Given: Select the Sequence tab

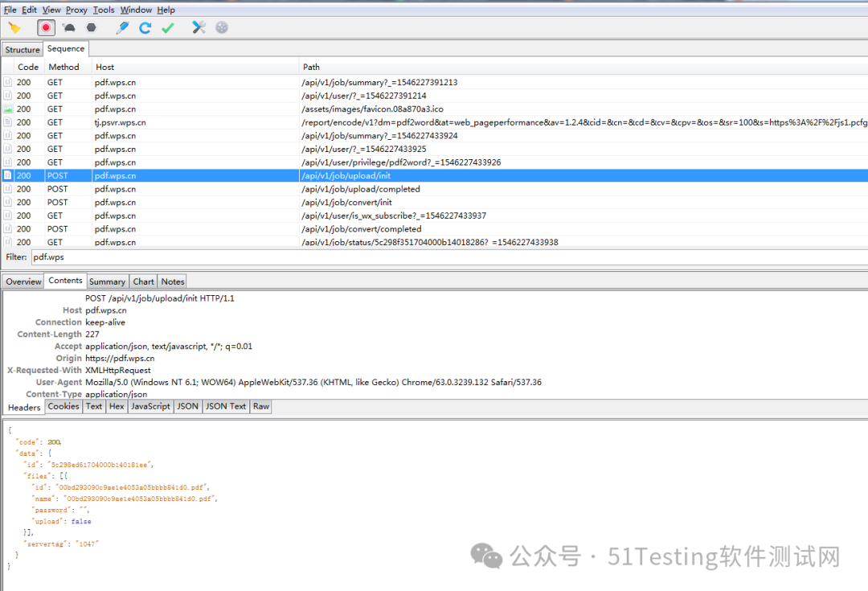Looking at the screenshot, I should pyautogui.click(x=66, y=49).
